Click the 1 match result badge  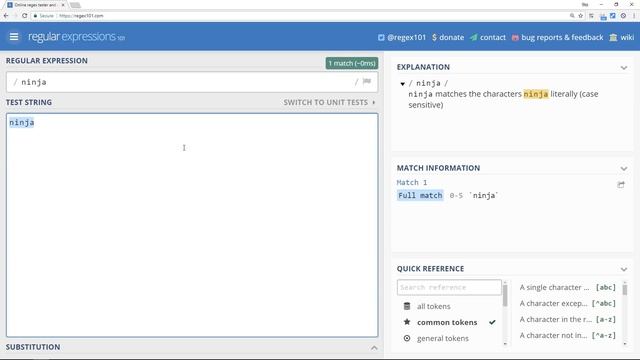coord(351,63)
